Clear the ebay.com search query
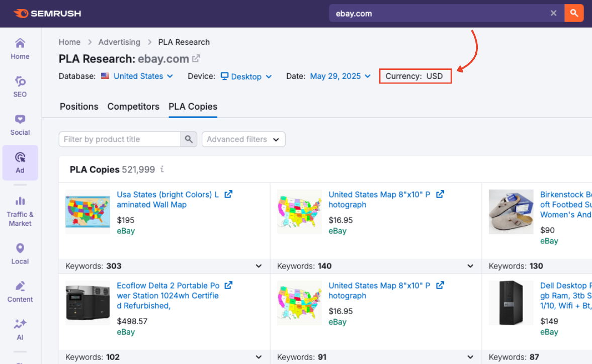 553,13
